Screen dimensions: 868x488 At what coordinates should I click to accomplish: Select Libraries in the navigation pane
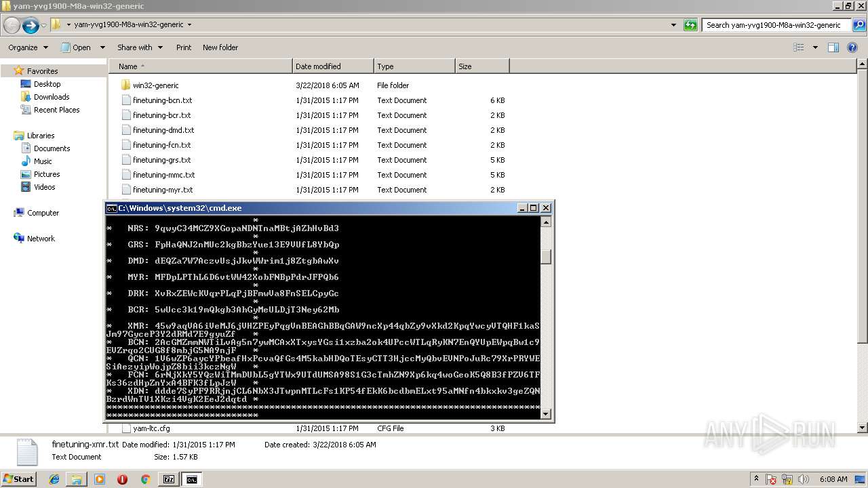coord(41,136)
